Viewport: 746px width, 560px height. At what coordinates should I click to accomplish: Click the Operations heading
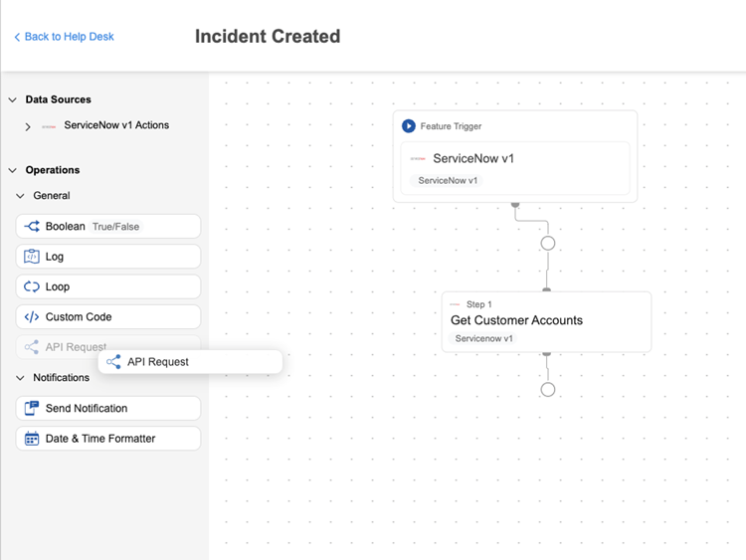pyautogui.click(x=53, y=170)
